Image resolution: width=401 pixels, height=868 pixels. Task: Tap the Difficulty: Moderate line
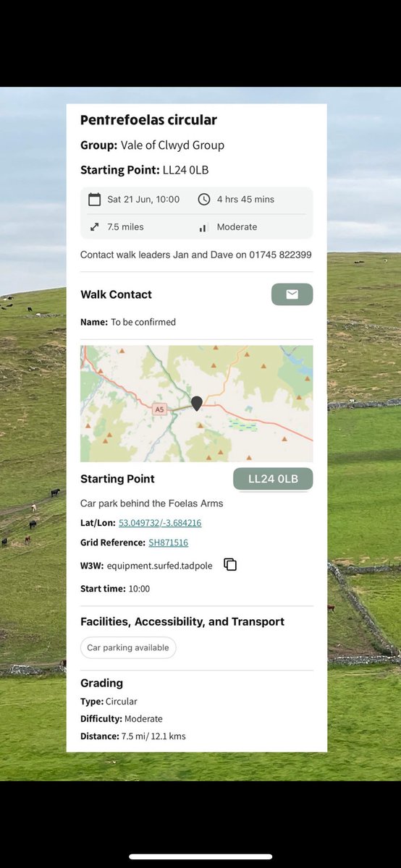pyautogui.click(x=122, y=719)
